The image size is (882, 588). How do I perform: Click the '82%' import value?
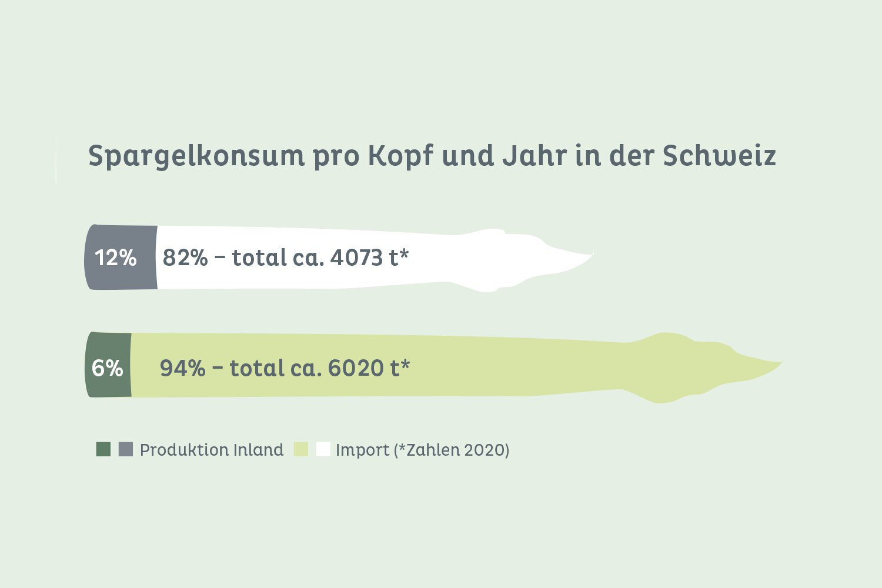click(x=185, y=258)
